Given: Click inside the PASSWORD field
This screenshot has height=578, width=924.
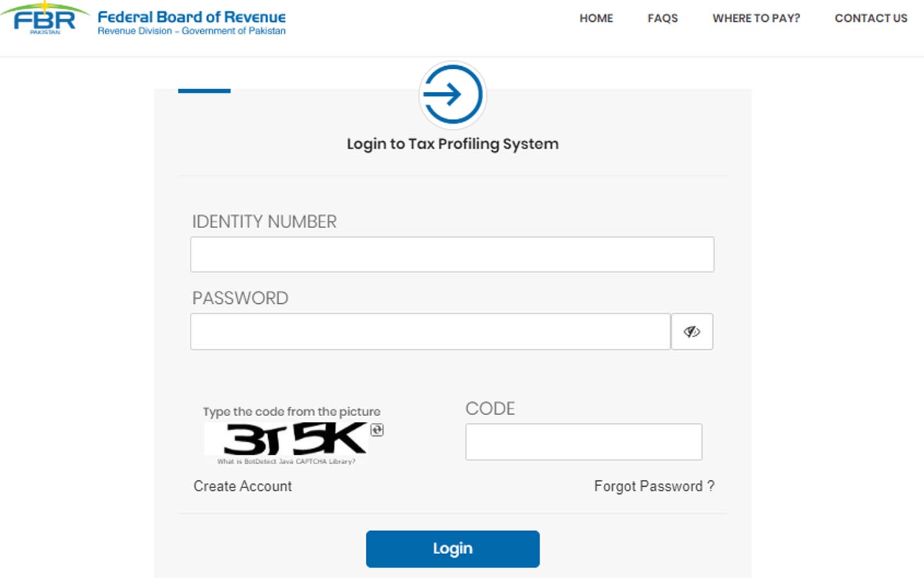Looking at the screenshot, I should (x=430, y=331).
